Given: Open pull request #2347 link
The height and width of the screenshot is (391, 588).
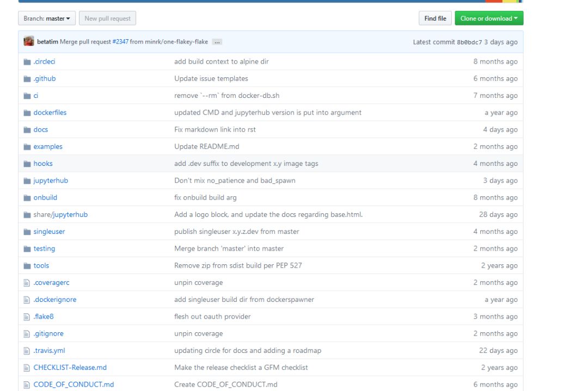Looking at the screenshot, I should pos(120,41).
